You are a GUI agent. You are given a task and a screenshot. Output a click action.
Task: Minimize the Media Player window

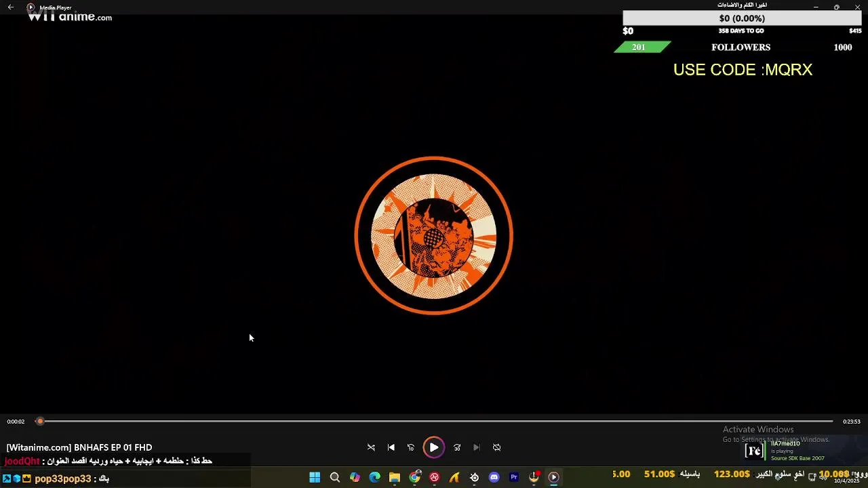tap(816, 7)
